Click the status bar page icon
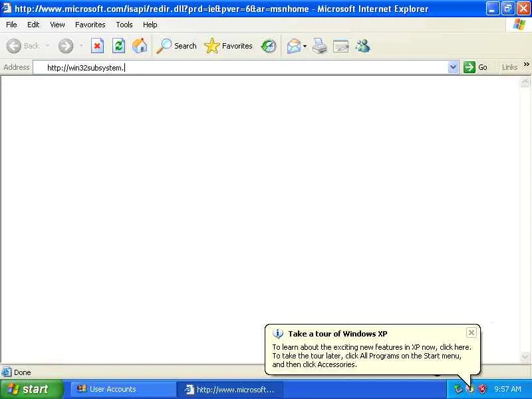 [x=7, y=372]
